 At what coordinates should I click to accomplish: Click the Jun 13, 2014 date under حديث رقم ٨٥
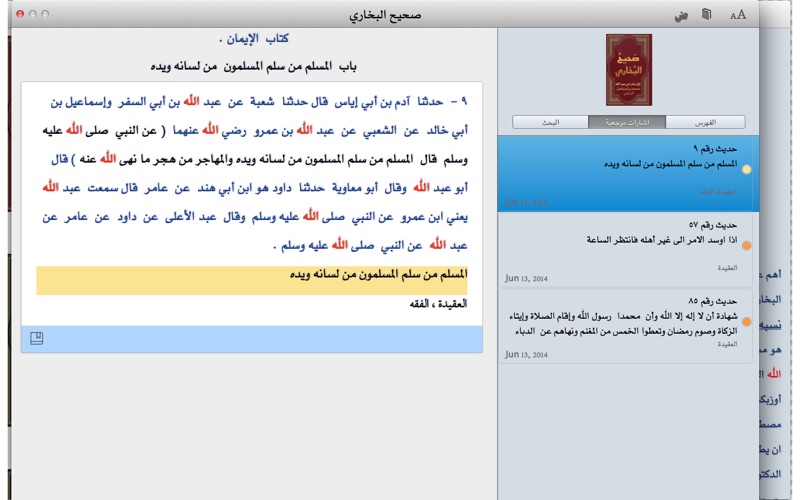(526, 355)
